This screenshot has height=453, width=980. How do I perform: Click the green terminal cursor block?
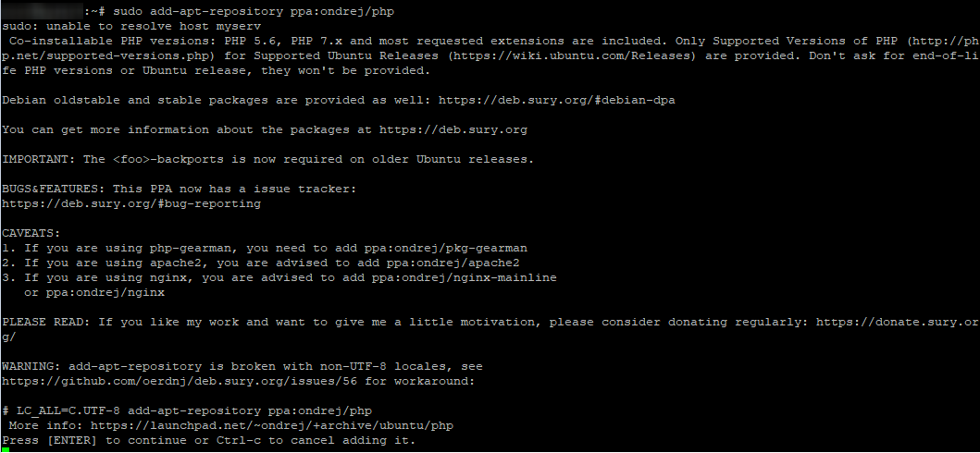[5, 450]
